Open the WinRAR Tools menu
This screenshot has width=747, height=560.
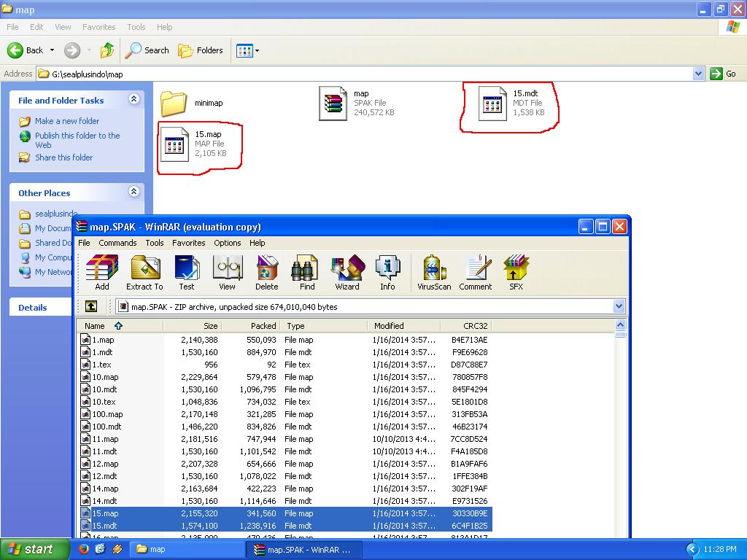click(155, 243)
